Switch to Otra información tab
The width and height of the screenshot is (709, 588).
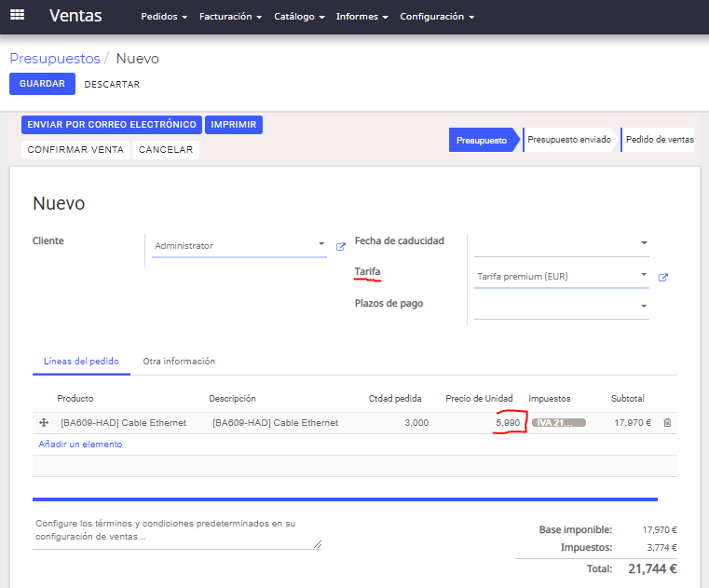(179, 362)
